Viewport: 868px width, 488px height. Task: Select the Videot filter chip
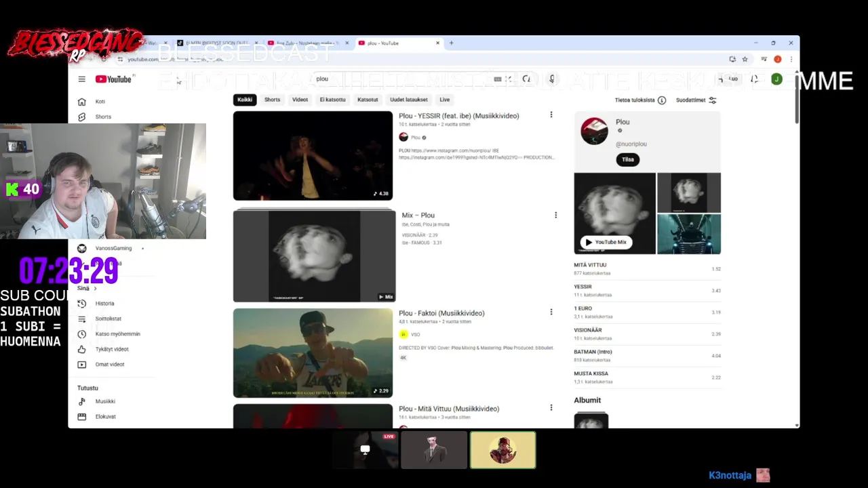pyautogui.click(x=300, y=100)
